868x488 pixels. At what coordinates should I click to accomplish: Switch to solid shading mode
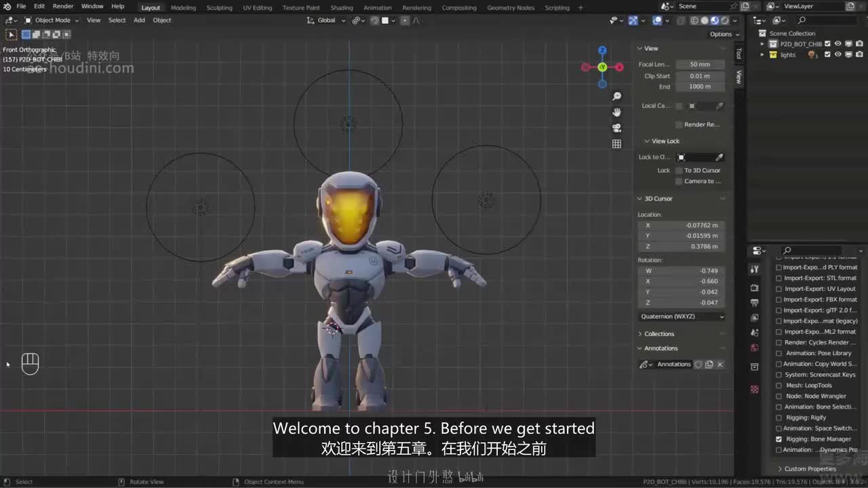(x=705, y=20)
